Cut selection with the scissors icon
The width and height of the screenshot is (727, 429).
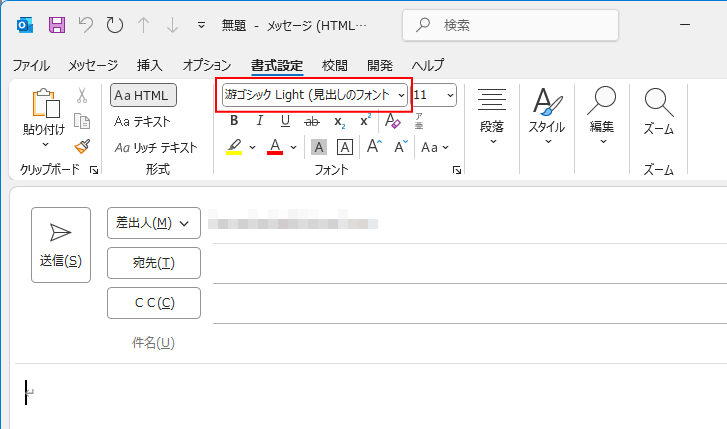[82, 96]
